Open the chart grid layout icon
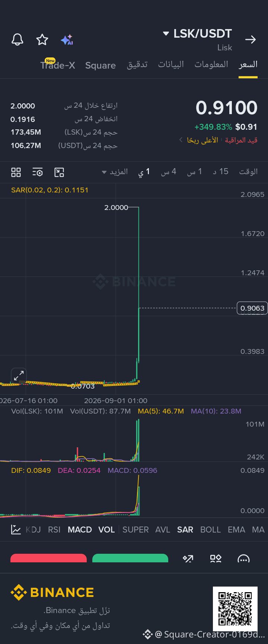268x644 pixels. [16, 172]
